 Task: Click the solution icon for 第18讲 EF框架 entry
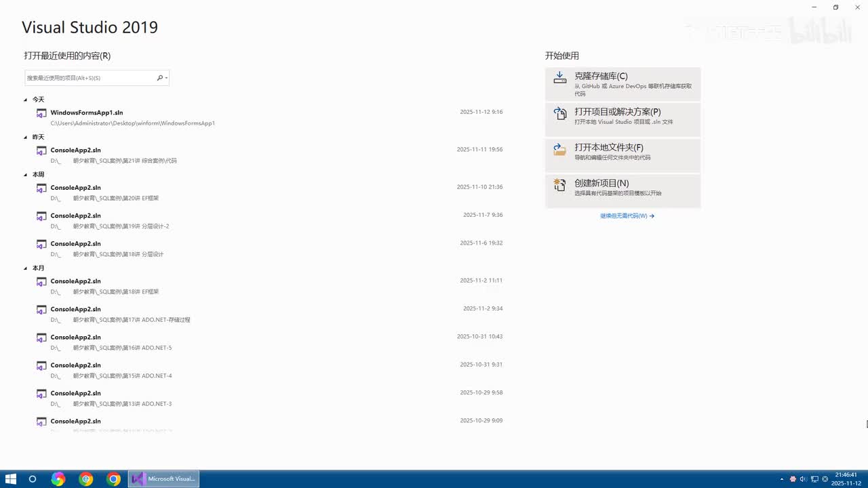41,281
